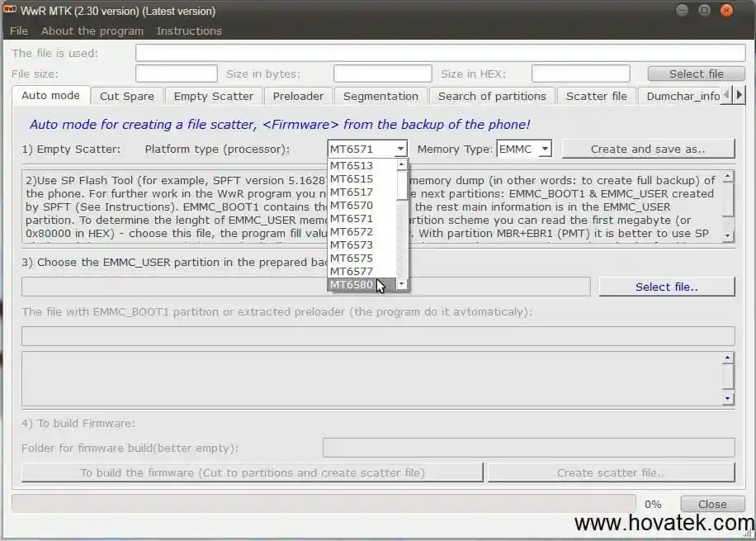Switch to the Empty Scatter tab
The width and height of the screenshot is (756, 541).
click(x=214, y=96)
